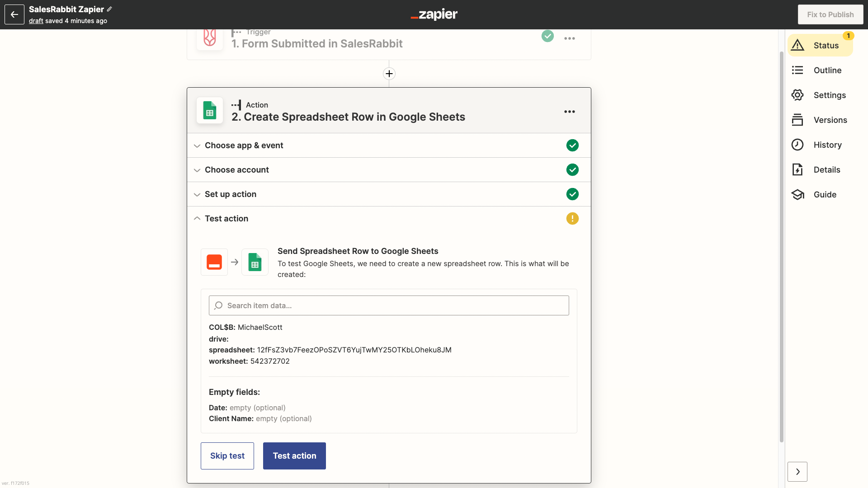Click the draft link under Zap name
The height and width of the screenshot is (488, 868).
pyautogui.click(x=36, y=21)
